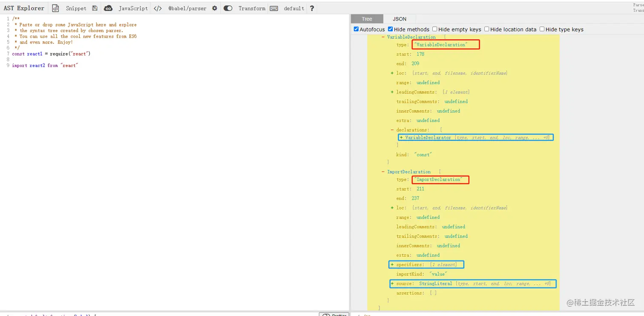Click the "VariableDeclaration" type value

[x=441, y=45]
